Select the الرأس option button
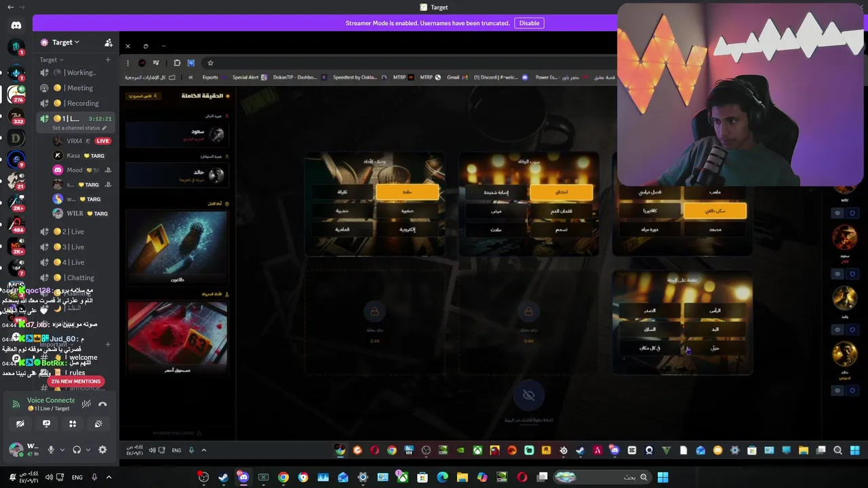Viewport: 868px width, 488px height. coord(714,310)
